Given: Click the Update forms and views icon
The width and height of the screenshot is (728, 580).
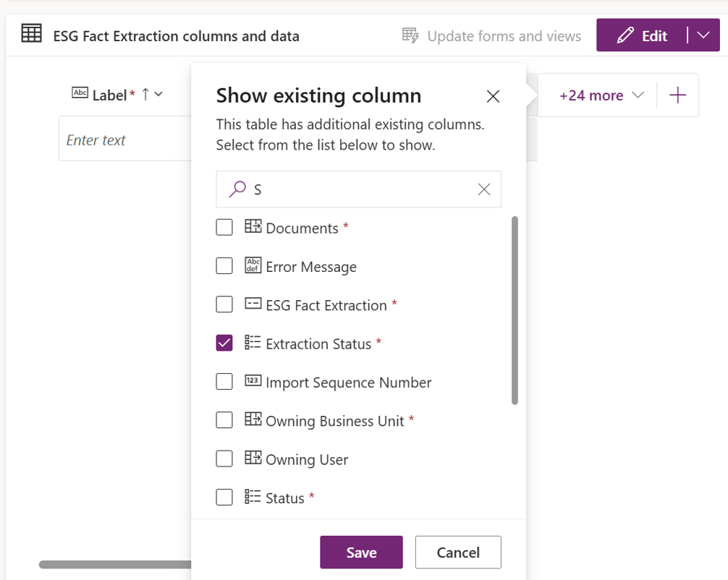Looking at the screenshot, I should [x=410, y=35].
